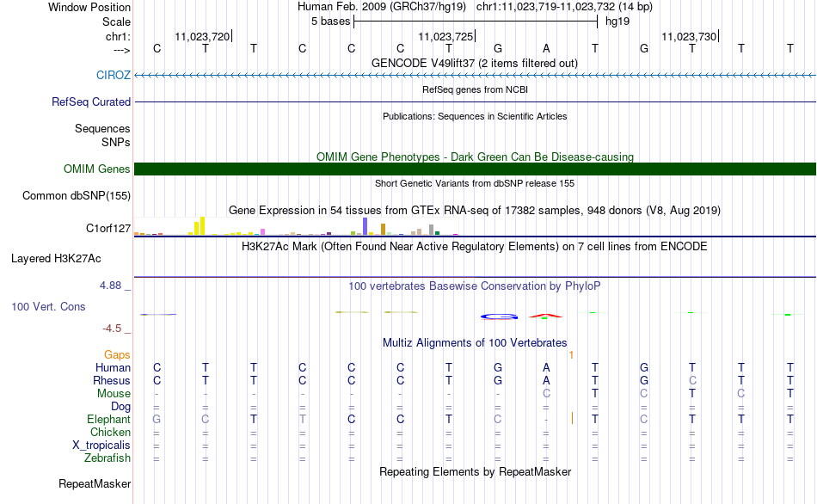Click the orange insertion mark in Elephant row

coord(572,418)
